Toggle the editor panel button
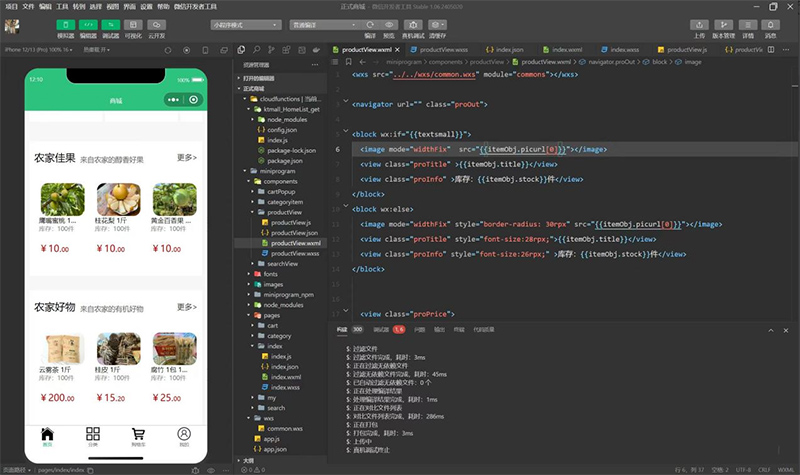Image resolution: width=800 pixels, height=475 pixels. point(88,24)
